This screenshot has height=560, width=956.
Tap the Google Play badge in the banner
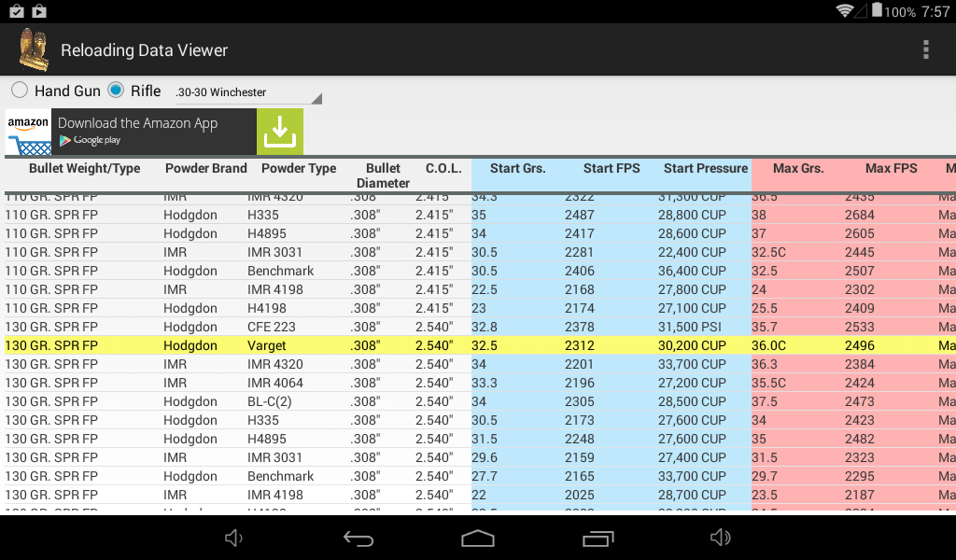click(91, 140)
